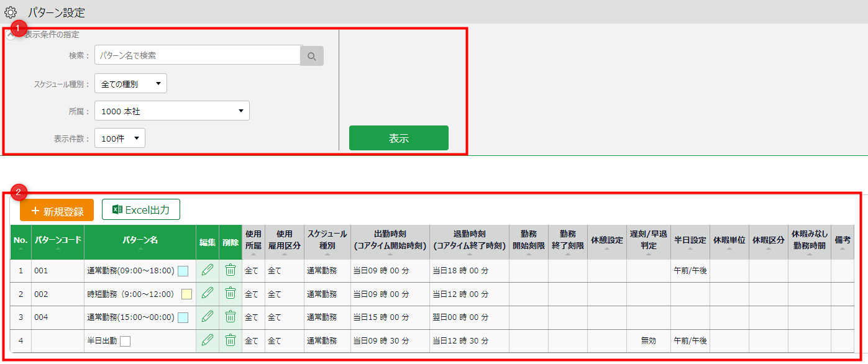
Task: Click edit pencil for pattern 004
Action: point(208,317)
